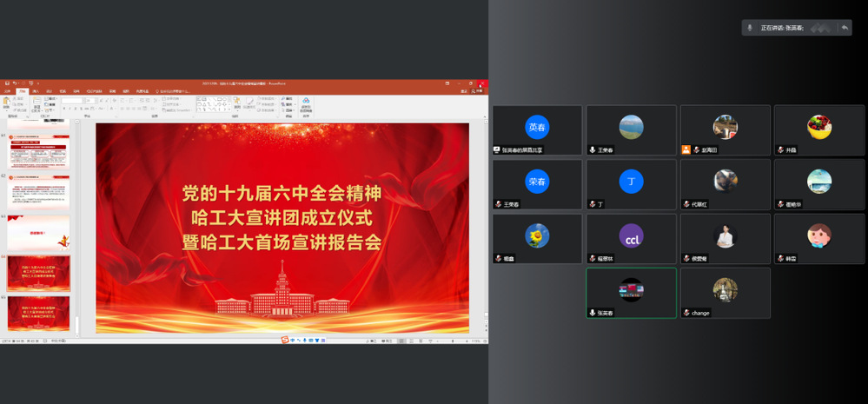Click the fit-slide-to-window icon at status bar end

pyautogui.click(x=484, y=341)
